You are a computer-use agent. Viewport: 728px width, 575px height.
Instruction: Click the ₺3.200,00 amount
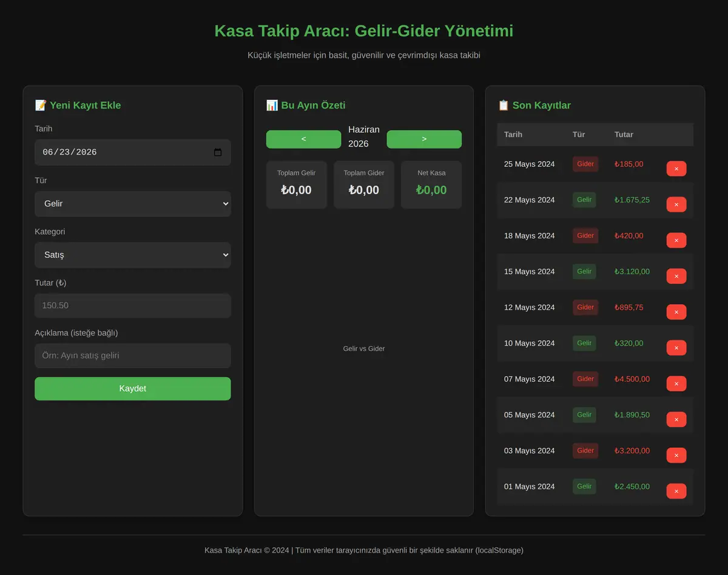pyautogui.click(x=632, y=450)
